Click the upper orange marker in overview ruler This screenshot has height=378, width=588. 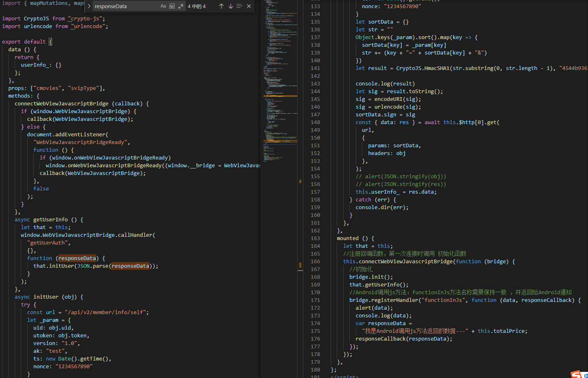pos(300,181)
